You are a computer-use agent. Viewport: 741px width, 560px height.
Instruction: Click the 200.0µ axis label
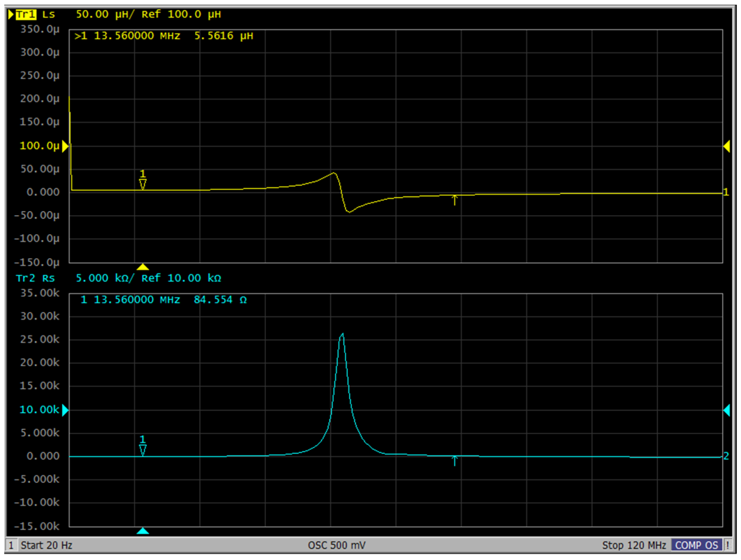pyautogui.click(x=40, y=99)
